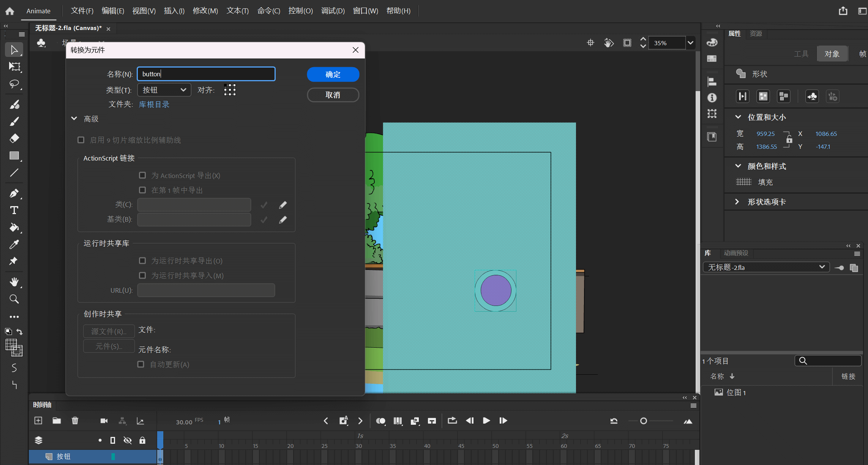Click the Home icon

[x=10, y=11]
